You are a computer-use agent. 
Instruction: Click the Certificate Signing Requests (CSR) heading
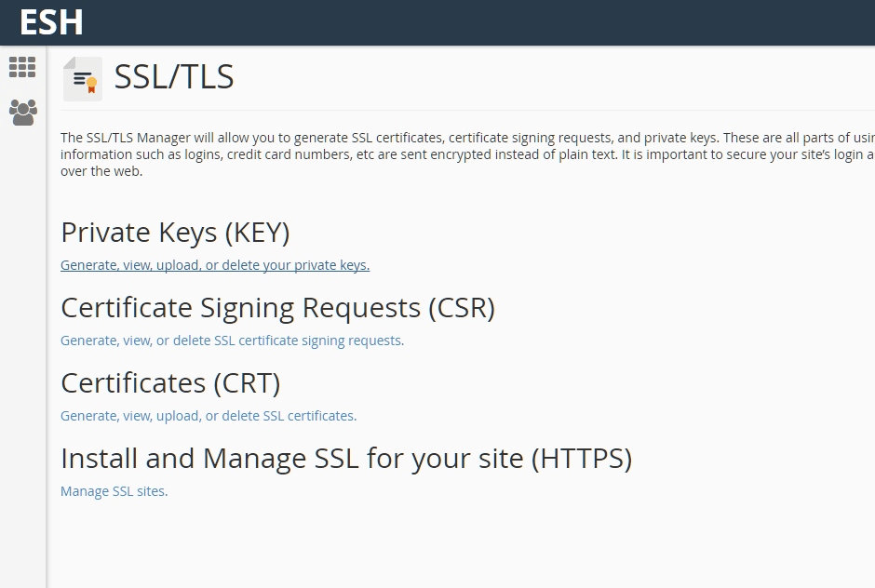pos(278,307)
